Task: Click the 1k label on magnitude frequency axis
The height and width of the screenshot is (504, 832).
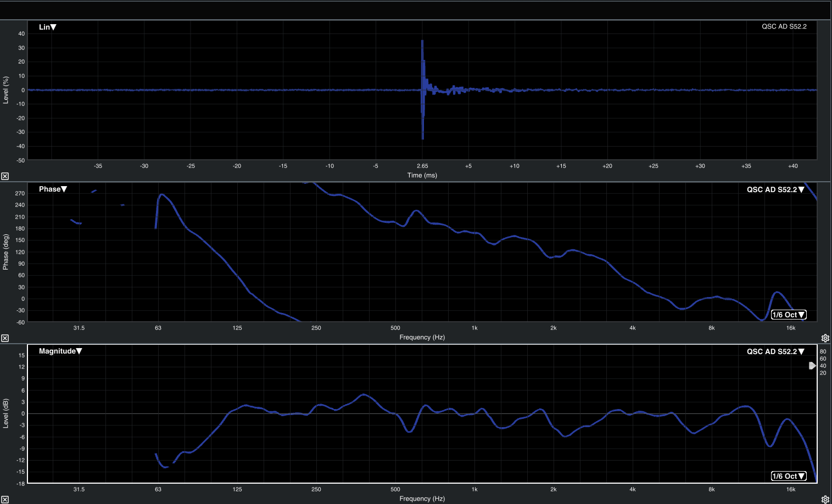Action: (x=474, y=489)
